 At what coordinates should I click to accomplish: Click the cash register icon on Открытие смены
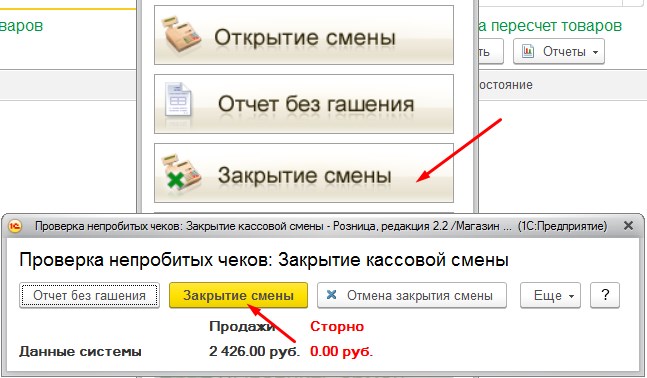pyautogui.click(x=181, y=34)
